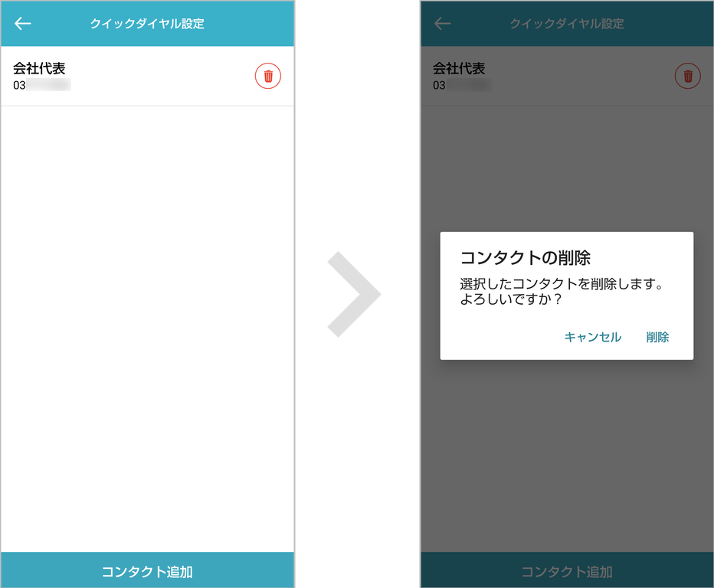Click the dimmed クイックダイヤル設定 title behind the dialog
The height and width of the screenshot is (588, 714).
(567, 24)
